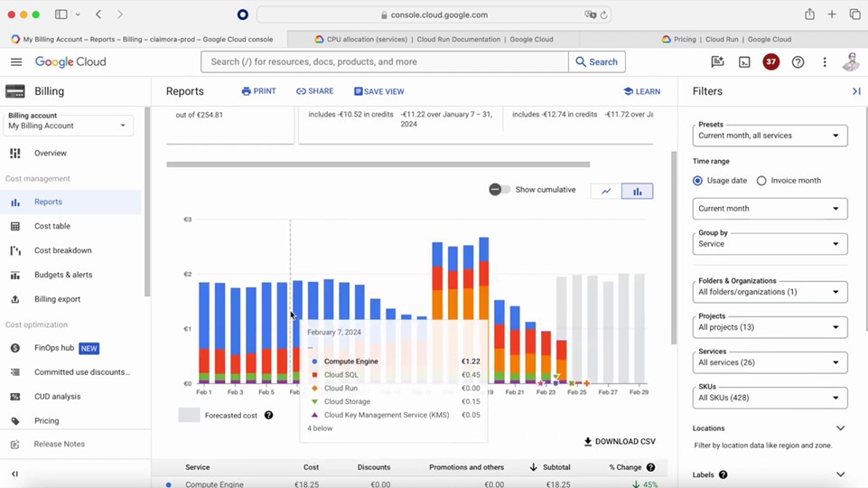
Task: Switch to CPU allocation documentation tab
Action: (x=434, y=40)
